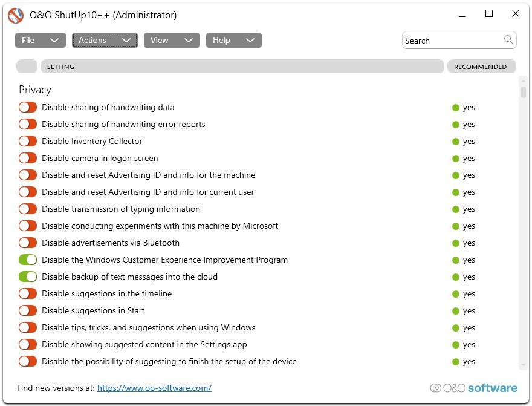
Task: Toggle off Windows Customer Experience Improvement Program setting
Action: pos(28,260)
